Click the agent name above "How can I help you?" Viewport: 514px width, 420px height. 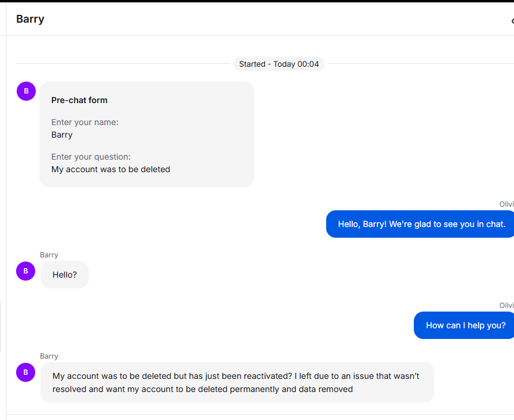[506, 306]
